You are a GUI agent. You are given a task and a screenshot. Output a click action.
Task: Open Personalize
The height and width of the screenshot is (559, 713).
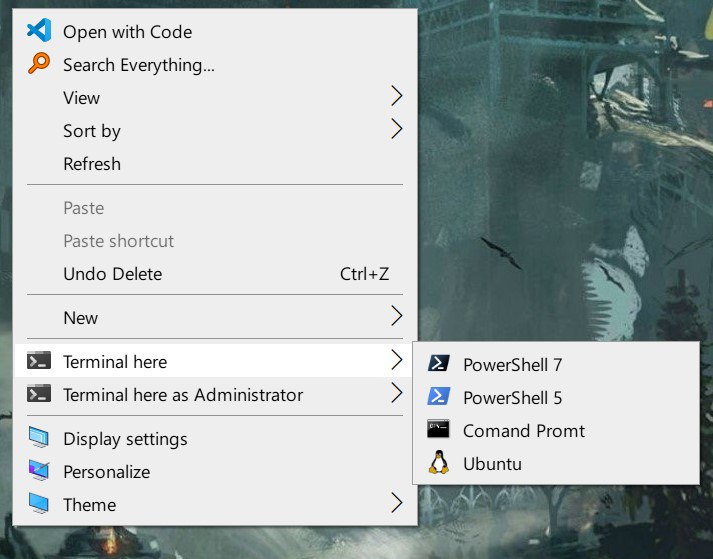pyautogui.click(x=215, y=472)
